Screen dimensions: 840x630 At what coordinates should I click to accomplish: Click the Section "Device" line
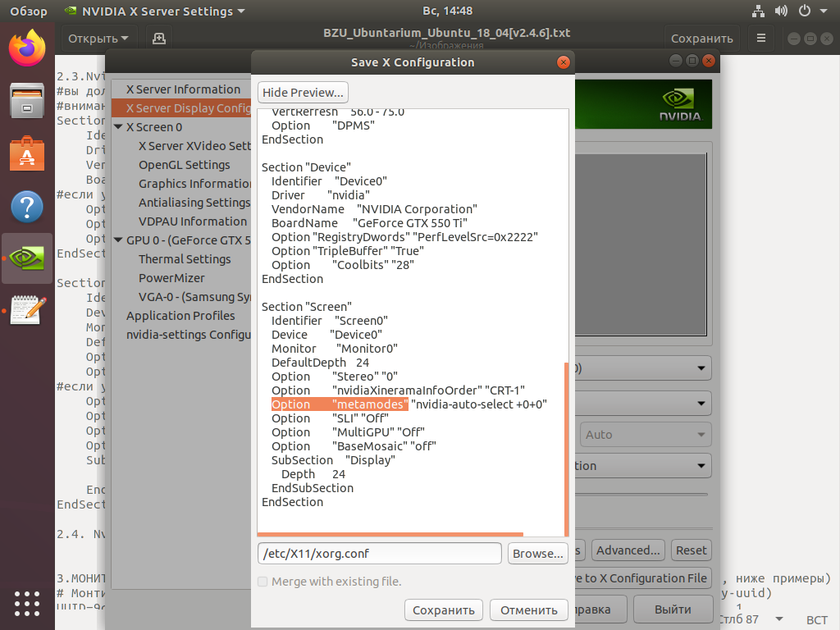(x=306, y=167)
